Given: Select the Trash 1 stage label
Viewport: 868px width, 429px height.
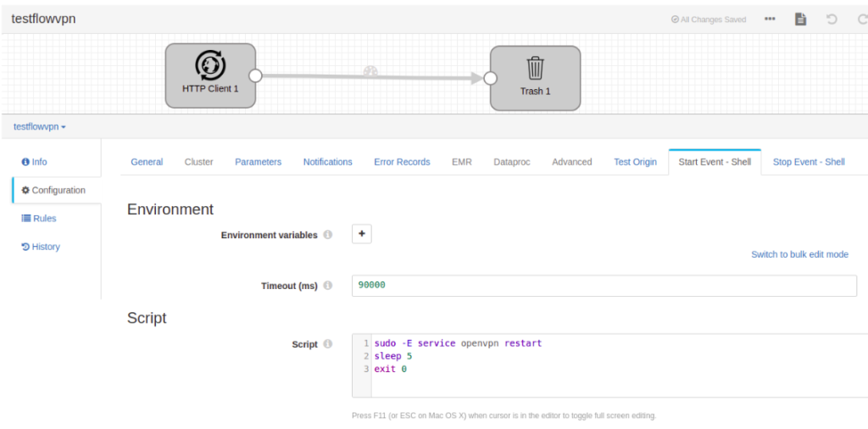Looking at the screenshot, I should 536,92.
